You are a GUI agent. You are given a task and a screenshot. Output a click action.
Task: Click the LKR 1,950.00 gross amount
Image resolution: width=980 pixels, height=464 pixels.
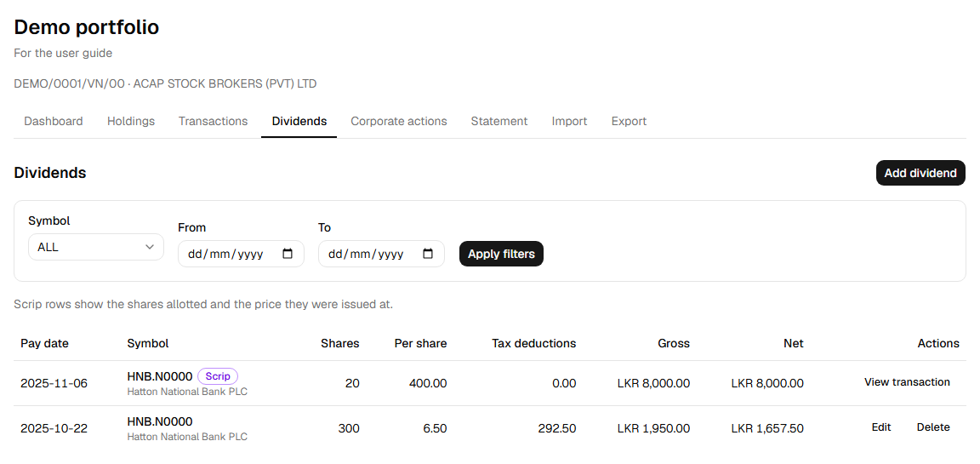click(653, 428)
